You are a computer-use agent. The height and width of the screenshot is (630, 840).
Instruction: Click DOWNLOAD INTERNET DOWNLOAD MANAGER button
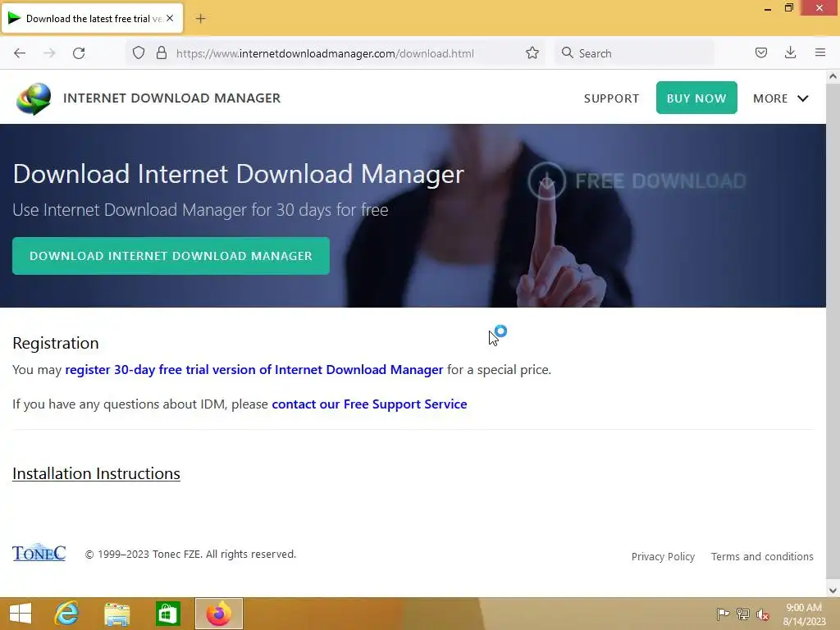[x=171, y=256]
